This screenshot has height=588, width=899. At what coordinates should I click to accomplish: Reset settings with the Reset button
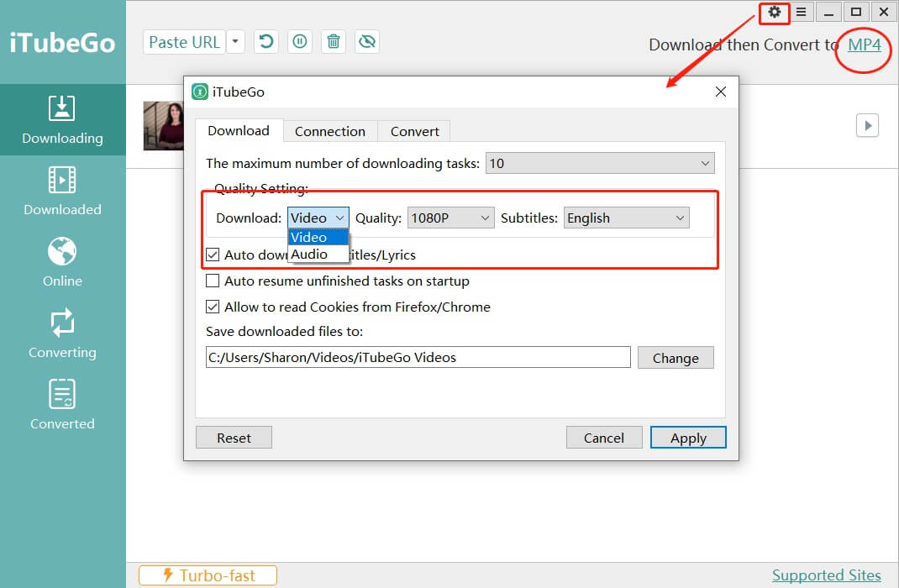pyautogui.click(x=234, y=438)
